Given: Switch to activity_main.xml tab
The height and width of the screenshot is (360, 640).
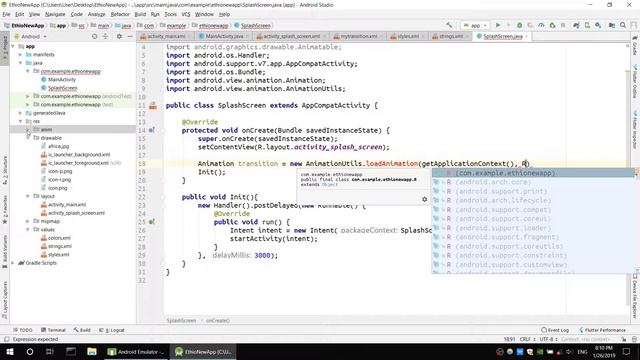Looking at the screenshot, I should pos(166,36).
